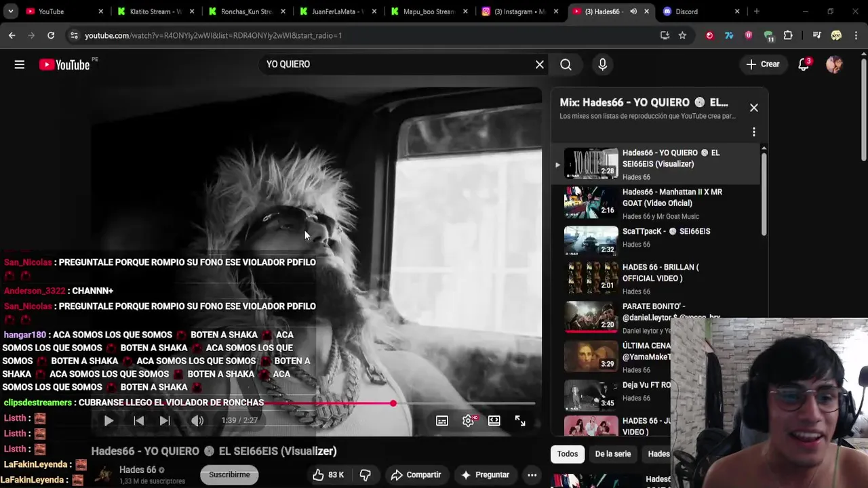
Task: Like the video with 83 K
Action: tap(329, 475)
